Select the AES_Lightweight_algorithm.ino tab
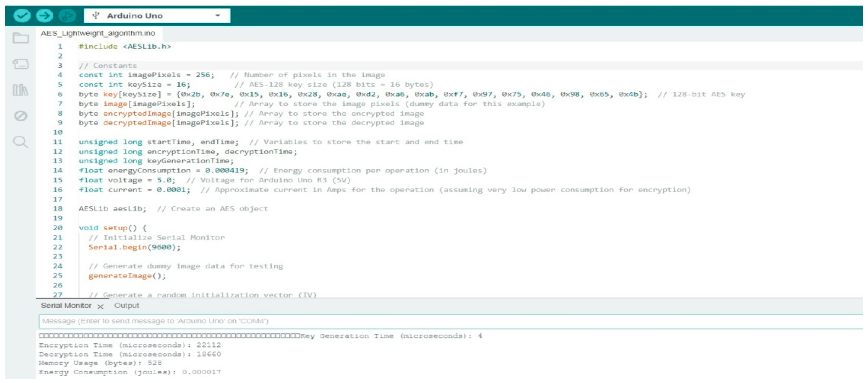868x383 pixels. coord(98,33)
